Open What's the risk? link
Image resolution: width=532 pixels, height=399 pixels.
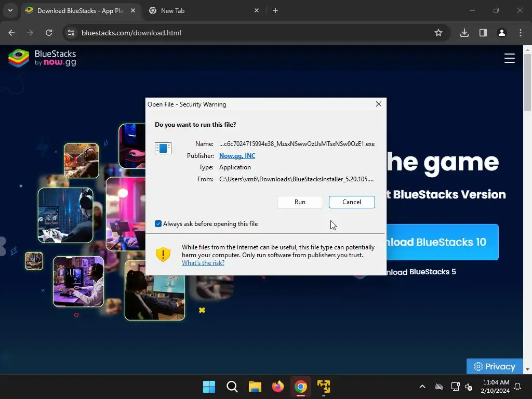[x=203, y=263]
